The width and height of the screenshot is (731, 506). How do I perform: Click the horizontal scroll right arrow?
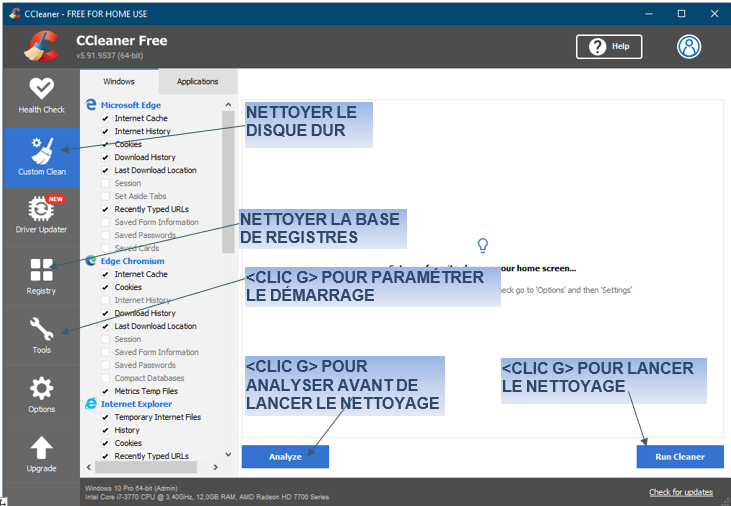(x=215, y=467)
